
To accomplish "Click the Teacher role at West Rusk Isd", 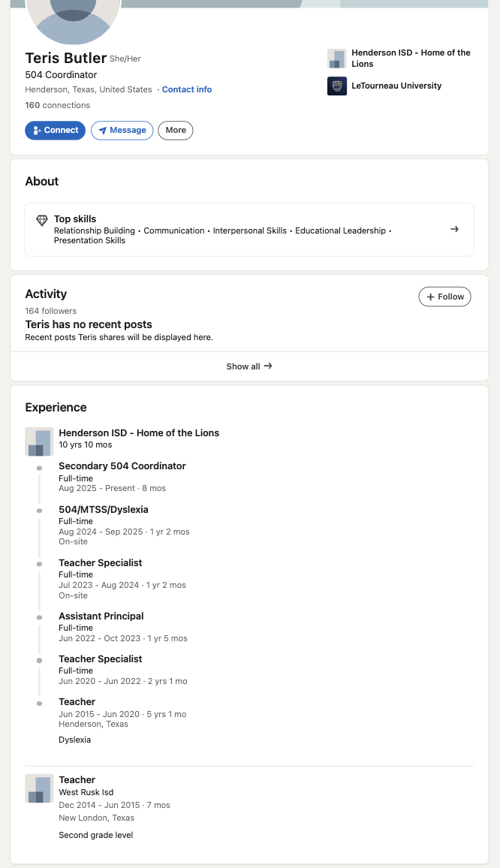I will (77, 780).
